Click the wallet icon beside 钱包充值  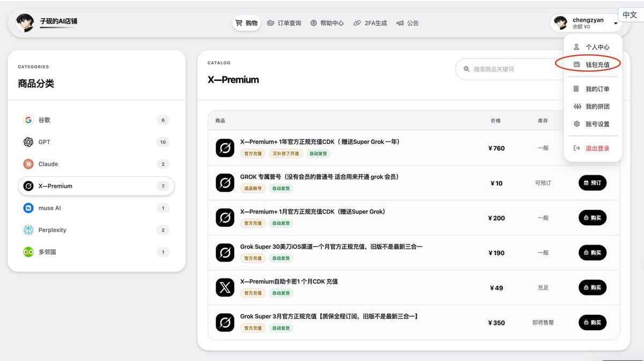tap(577, 64)
